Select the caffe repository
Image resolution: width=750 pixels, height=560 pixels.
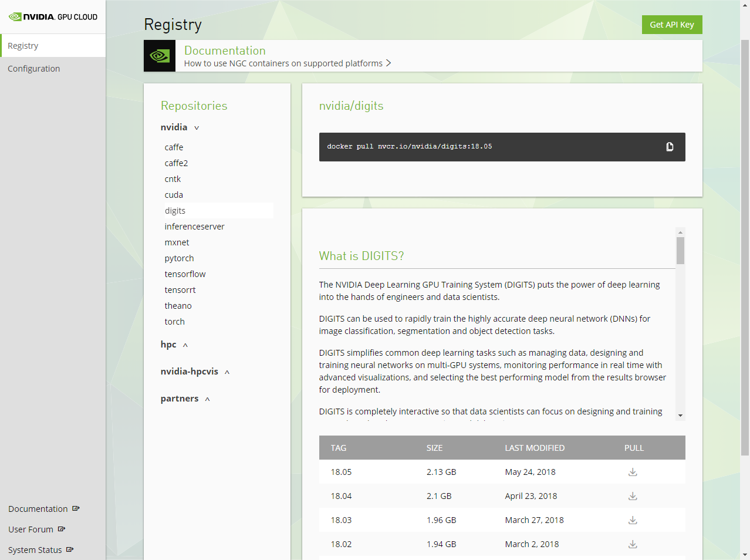174,147
